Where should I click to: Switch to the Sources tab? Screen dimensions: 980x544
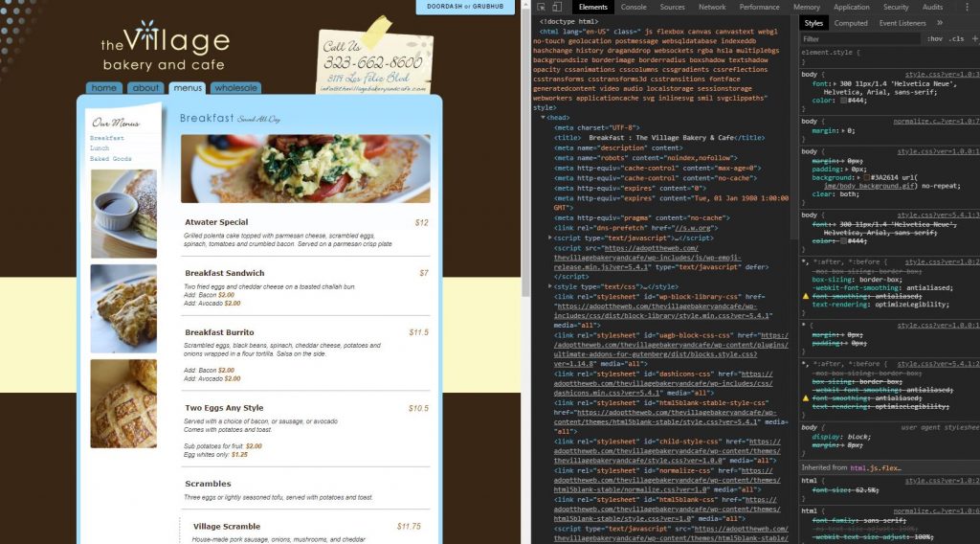(x=673, y=7)
